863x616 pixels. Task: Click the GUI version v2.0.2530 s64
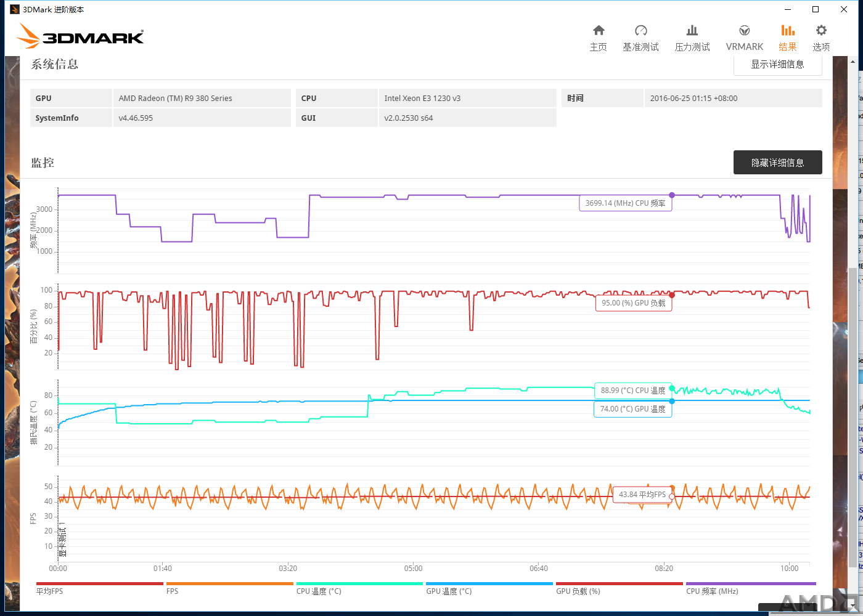point(409,118)
